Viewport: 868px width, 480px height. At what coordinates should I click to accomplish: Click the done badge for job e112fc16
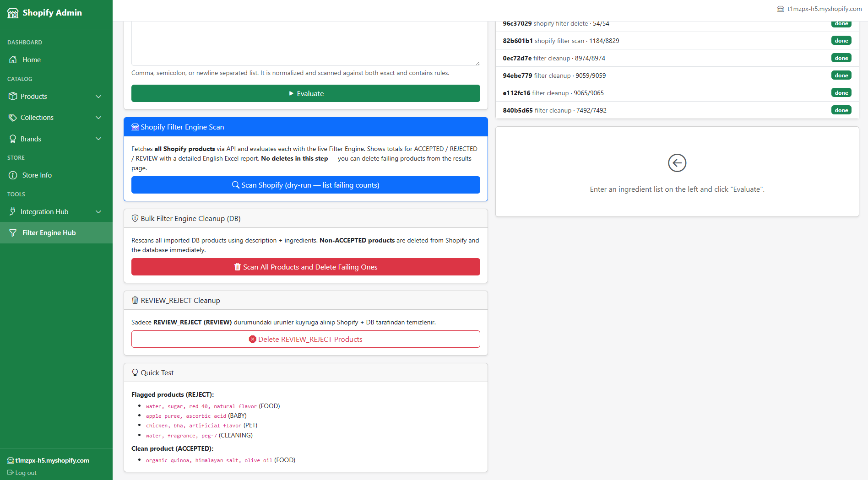841,93
